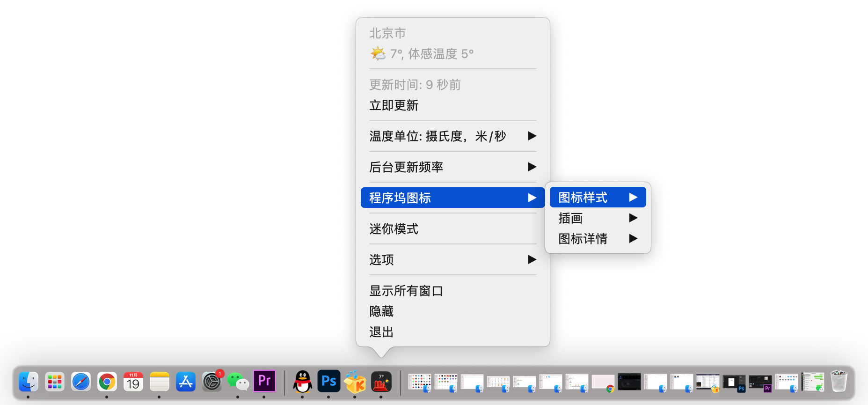Viewport: 868px width, 405px height.
Task: Launch Safari from the dock
Action: coord(80,382)
